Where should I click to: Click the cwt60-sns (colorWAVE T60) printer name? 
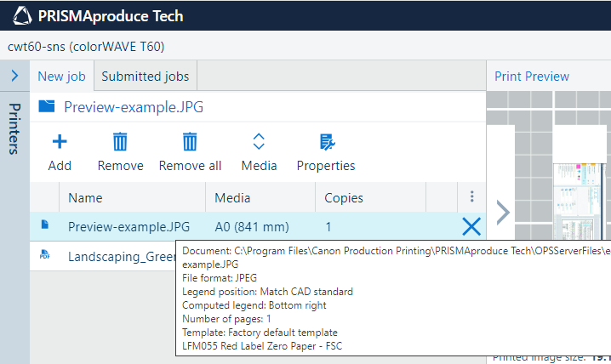(86, 47)
